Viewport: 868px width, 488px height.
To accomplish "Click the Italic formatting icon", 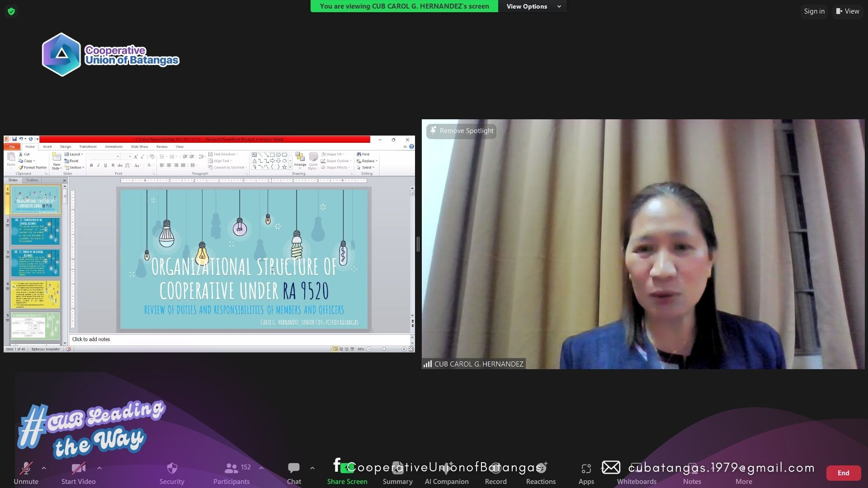I will click(98, 165).
